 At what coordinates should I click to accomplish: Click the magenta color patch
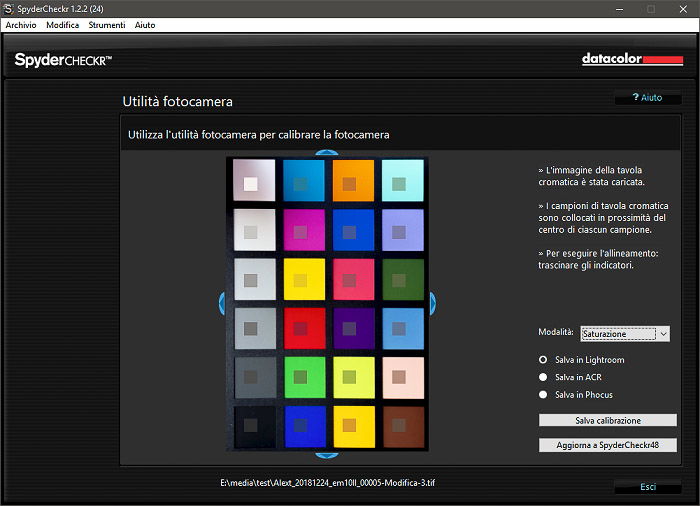[x=304, y=230]
